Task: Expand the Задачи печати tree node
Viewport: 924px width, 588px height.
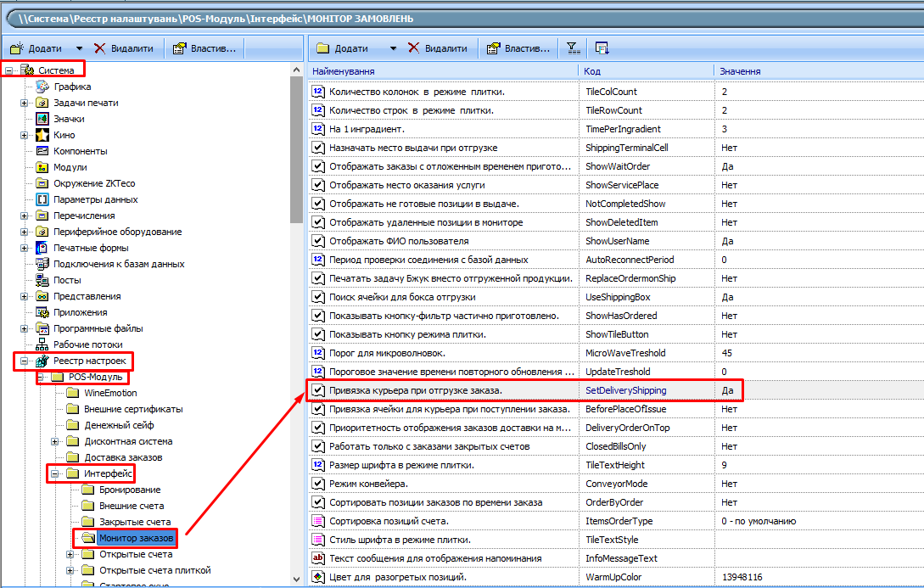Action: tap(25, 103)
